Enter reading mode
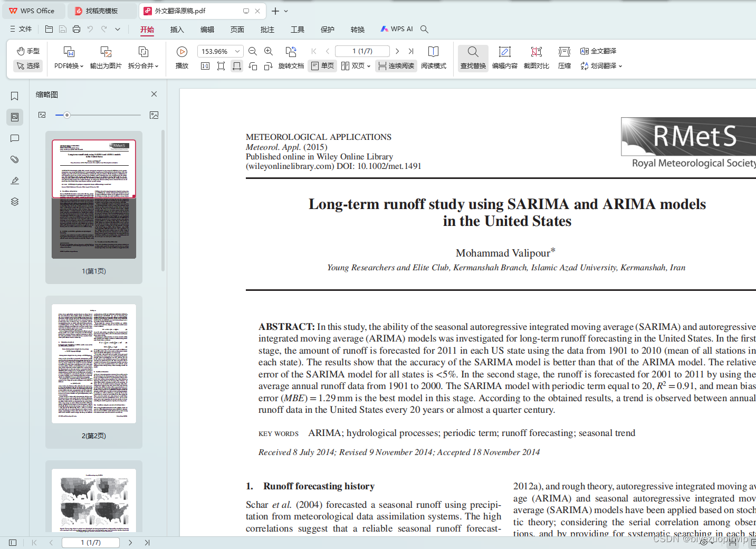The width and height of the screenshot is (756, 549). click(434, 58)
